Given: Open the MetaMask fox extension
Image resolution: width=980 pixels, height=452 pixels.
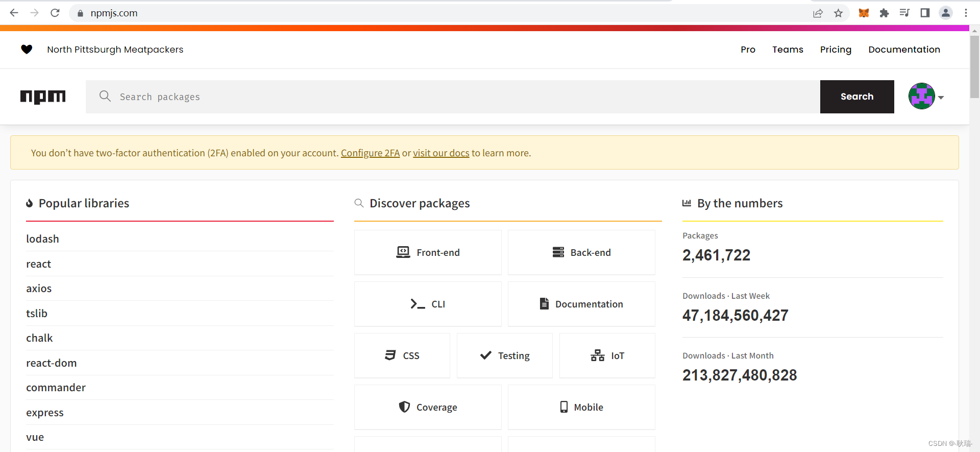Looking at the screenshot, I should 864,13.
